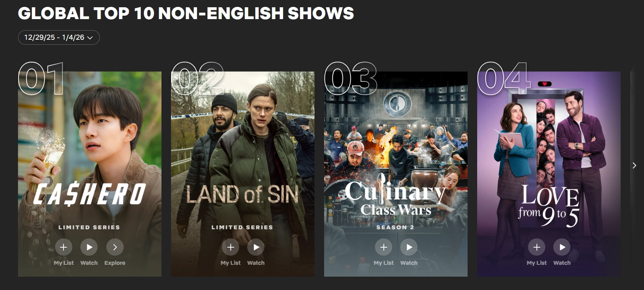644x290 pixels.
Task: Play Love from 9 to 5
Action: pos(562,247)
